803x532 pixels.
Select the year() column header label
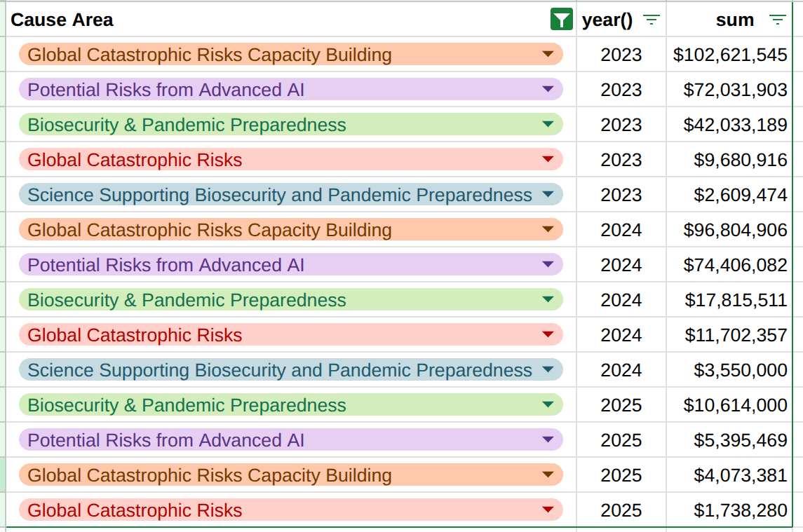607,20
